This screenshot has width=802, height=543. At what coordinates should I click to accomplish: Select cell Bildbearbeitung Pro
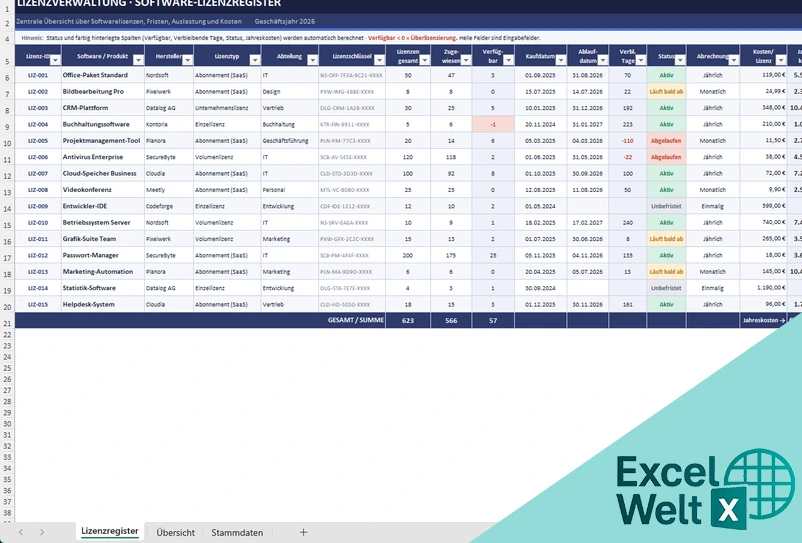point(102,92)
